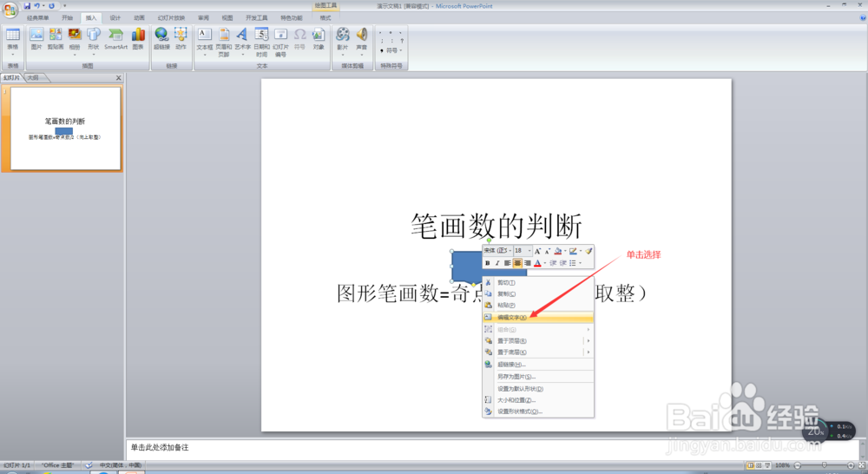Switch to outline (大纲) pane tab
Image resolution: width=868 pixels, height=474 pixels.
coord(33,77)
